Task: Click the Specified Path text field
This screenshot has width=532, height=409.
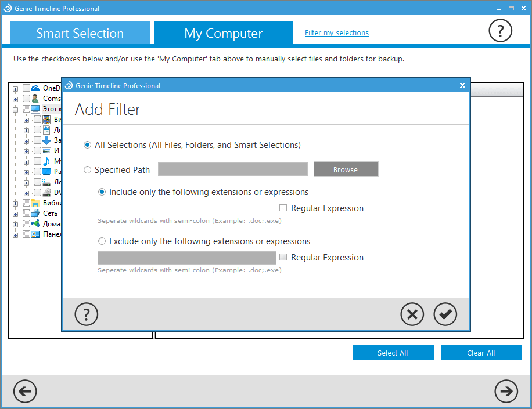Action: [233, 169]
